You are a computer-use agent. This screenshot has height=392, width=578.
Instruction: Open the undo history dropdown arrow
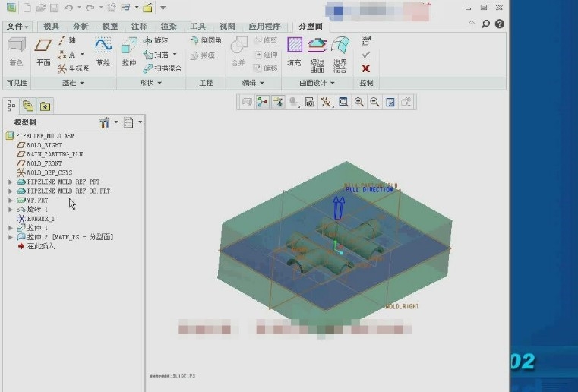point(79,8)
